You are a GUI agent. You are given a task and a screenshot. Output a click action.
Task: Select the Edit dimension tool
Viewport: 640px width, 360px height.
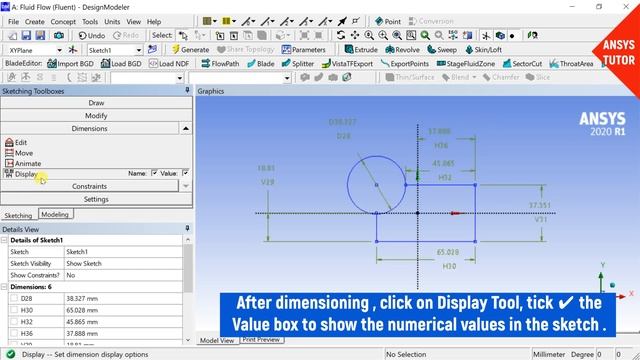tap(16, 142)
